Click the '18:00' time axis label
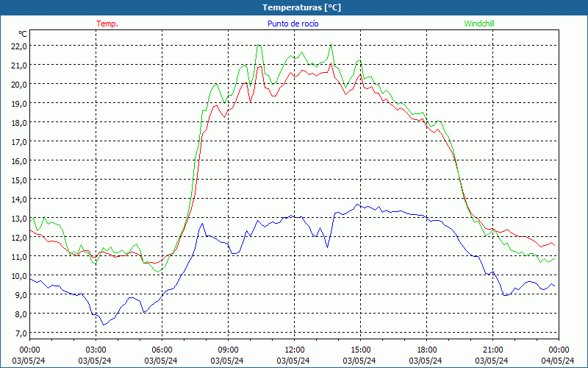588x368 pixels. (x=427, y=350)
